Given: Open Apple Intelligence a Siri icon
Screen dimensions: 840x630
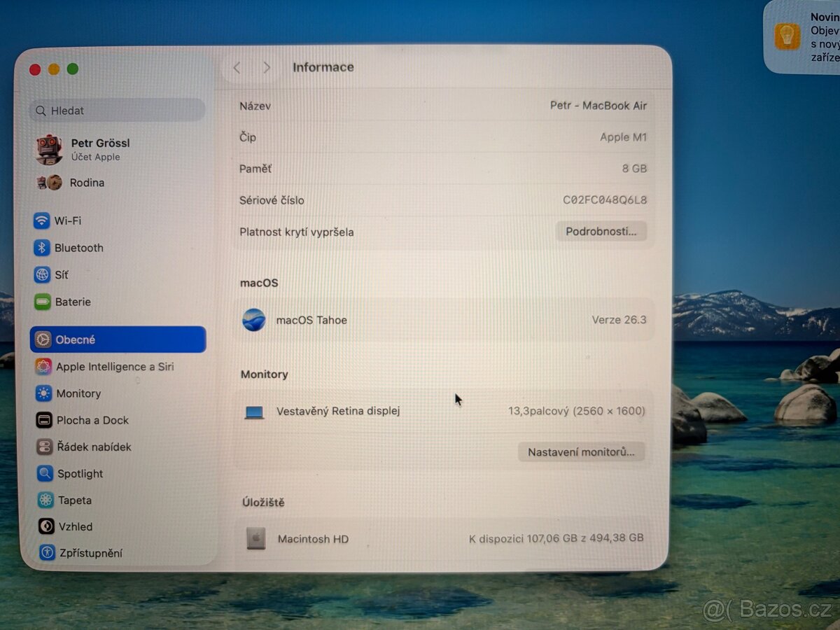Looking at the screenshot, I should tap(43, 367).
